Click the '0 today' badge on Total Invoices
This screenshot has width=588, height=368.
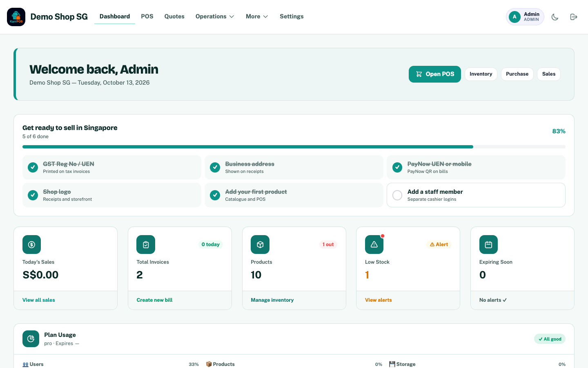point(211,245)
